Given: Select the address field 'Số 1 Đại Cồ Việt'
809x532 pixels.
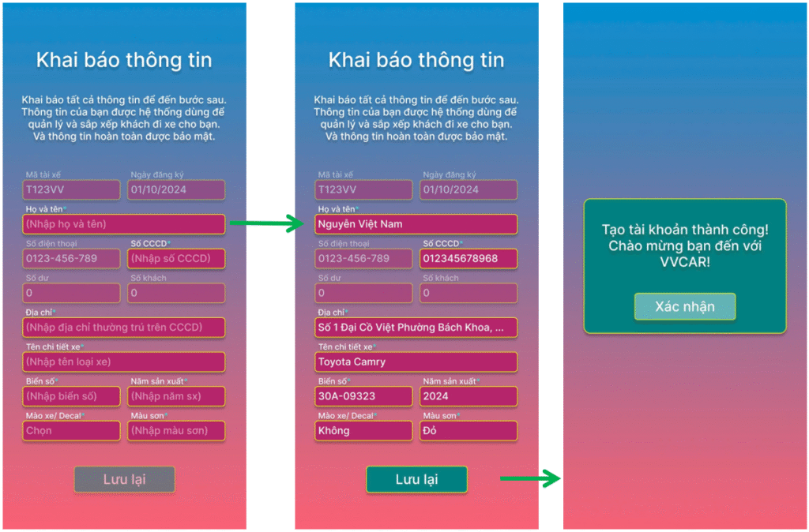Looking at the screenshot, I should click(416, 328).
